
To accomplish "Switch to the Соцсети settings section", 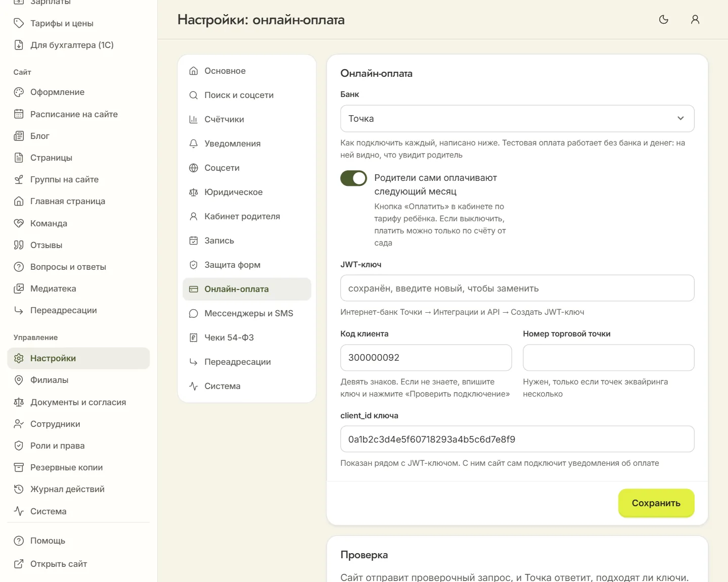I will click(247, 168).
